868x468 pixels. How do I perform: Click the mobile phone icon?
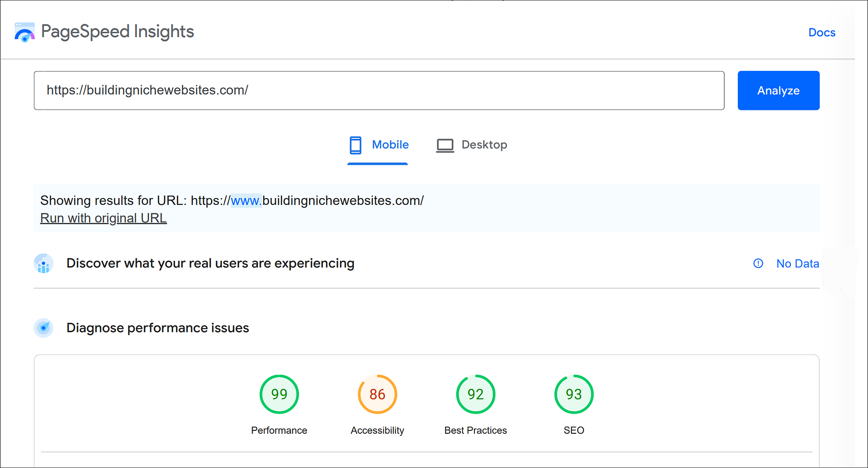(355, 145)
